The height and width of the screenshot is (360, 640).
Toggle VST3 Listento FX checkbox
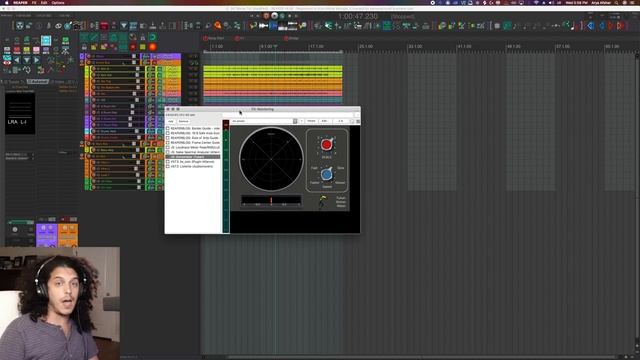[x=168, y=167]
